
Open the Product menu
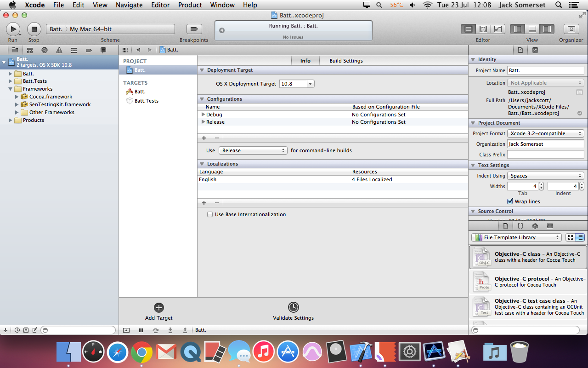click(190, 5)
